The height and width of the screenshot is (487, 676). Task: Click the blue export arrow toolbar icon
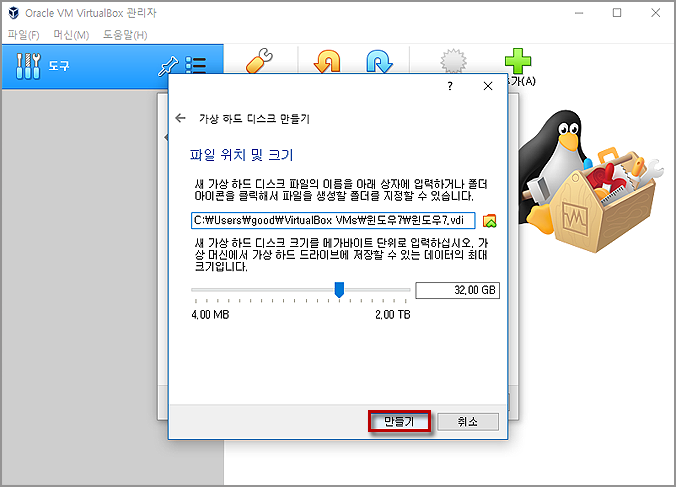click(x=379, y=61)
